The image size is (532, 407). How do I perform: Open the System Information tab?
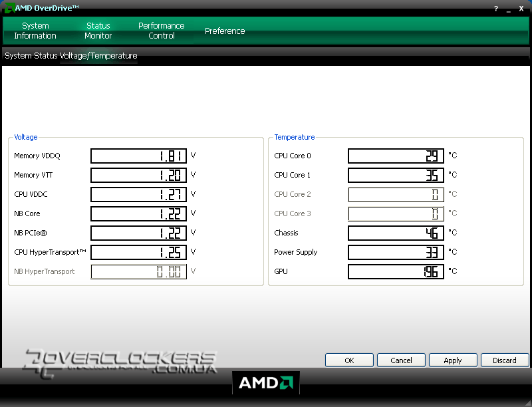(35, 31)
